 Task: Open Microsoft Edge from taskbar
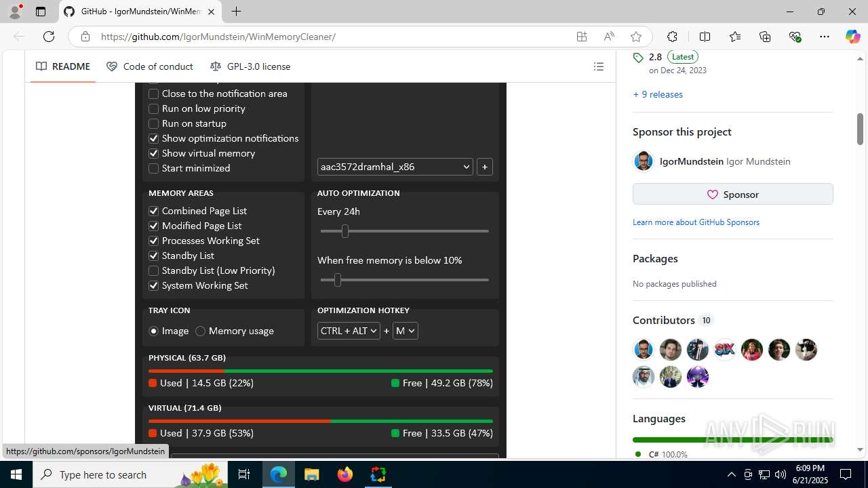[x=279, y=474]
